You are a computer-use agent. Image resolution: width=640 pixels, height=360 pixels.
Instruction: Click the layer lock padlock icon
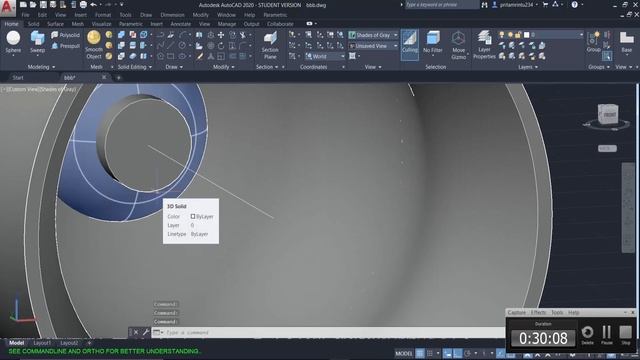(518, 35)
